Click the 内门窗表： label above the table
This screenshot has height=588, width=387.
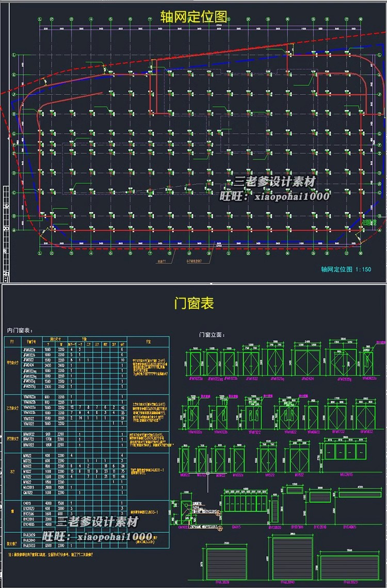tap(20, 330)
